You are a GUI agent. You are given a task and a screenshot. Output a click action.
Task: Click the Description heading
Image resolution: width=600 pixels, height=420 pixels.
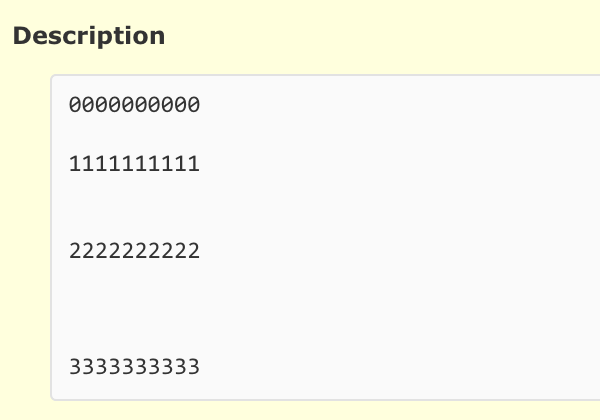click(89, 36)
